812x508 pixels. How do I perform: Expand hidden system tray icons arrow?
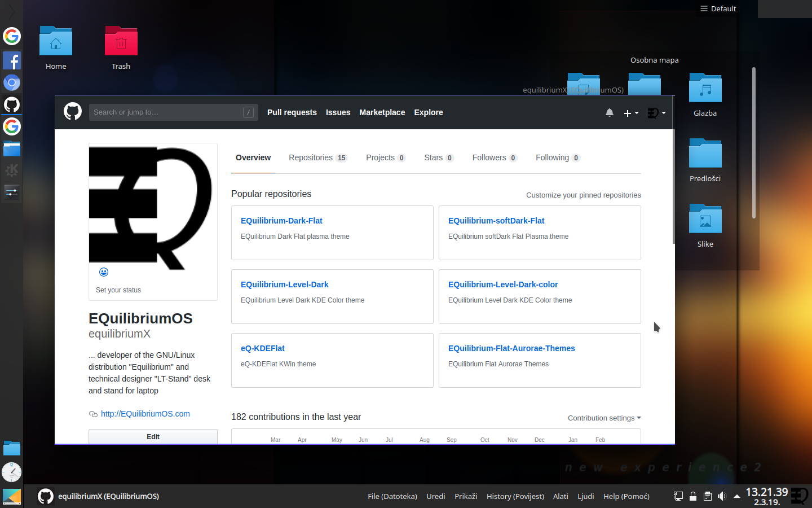click(736, 497)
